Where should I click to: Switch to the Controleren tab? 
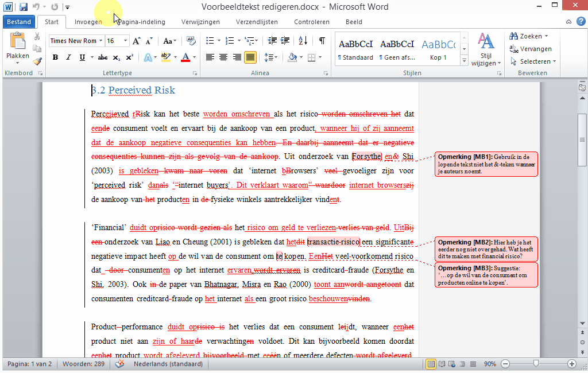[312, 22]
